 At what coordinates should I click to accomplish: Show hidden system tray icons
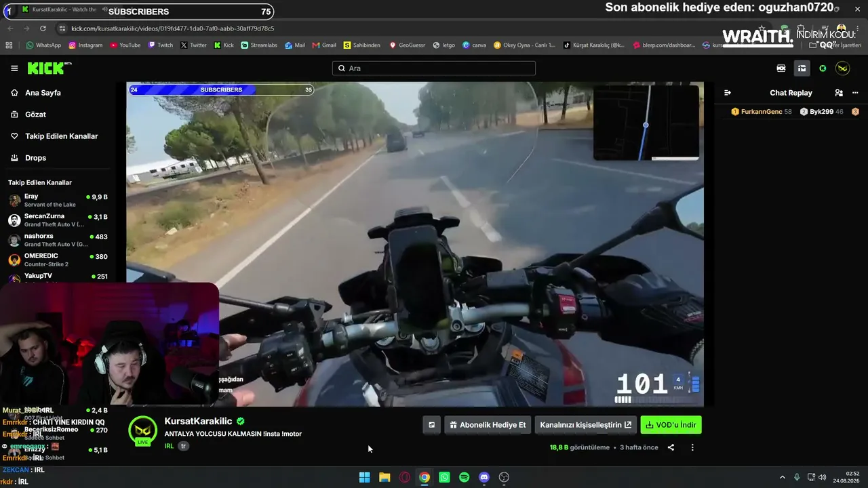point(782,477)
